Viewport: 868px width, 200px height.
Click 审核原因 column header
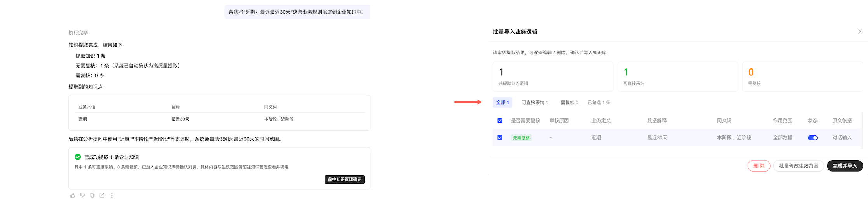pos(559,121)
